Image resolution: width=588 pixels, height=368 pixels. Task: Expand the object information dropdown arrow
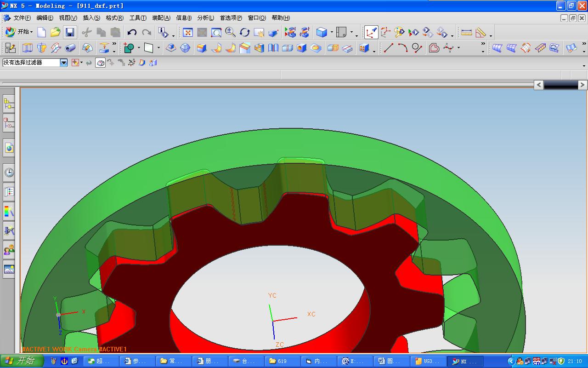[x=173, y=35]
